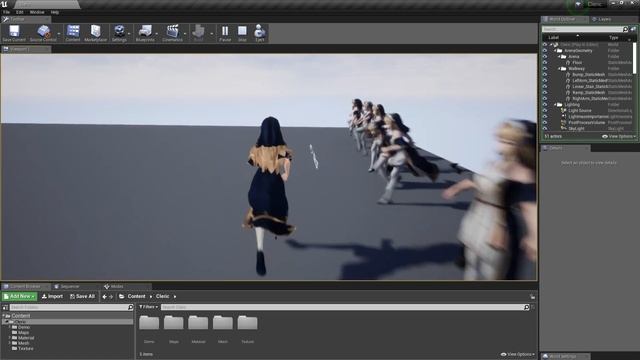Click the Save All button
Screen dimensions: 640x360
point(82,296)
